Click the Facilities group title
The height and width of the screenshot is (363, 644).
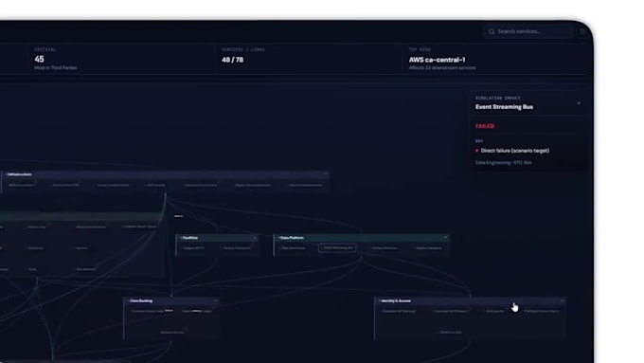click(x=189, y=238)
